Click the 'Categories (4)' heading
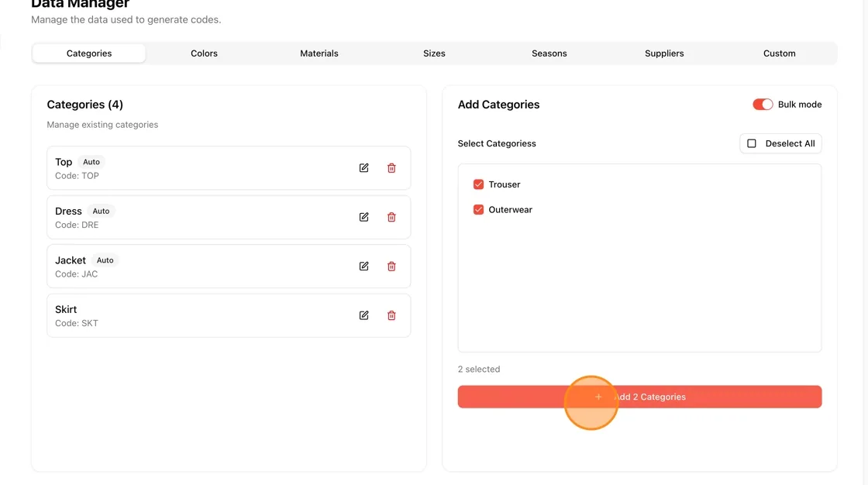This screenshot has height=485, width=868. [84, 105]
